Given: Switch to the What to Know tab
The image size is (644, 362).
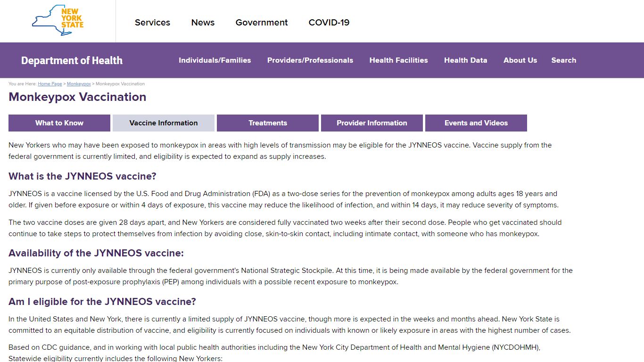Looking at the screenshot, I should pyautogui.click(x=59, y=123).
